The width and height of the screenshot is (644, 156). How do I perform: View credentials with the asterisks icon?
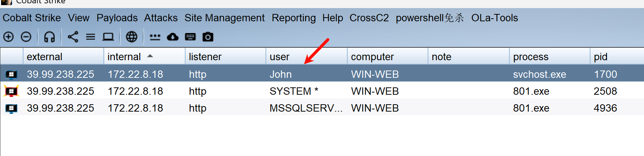point(155,37)
